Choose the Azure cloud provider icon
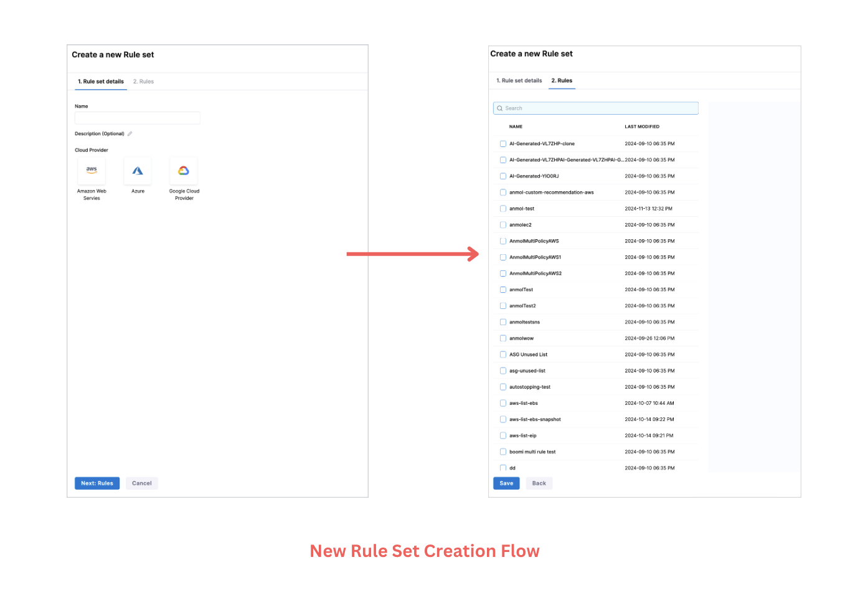868x613 pixels. click(138, 170)
